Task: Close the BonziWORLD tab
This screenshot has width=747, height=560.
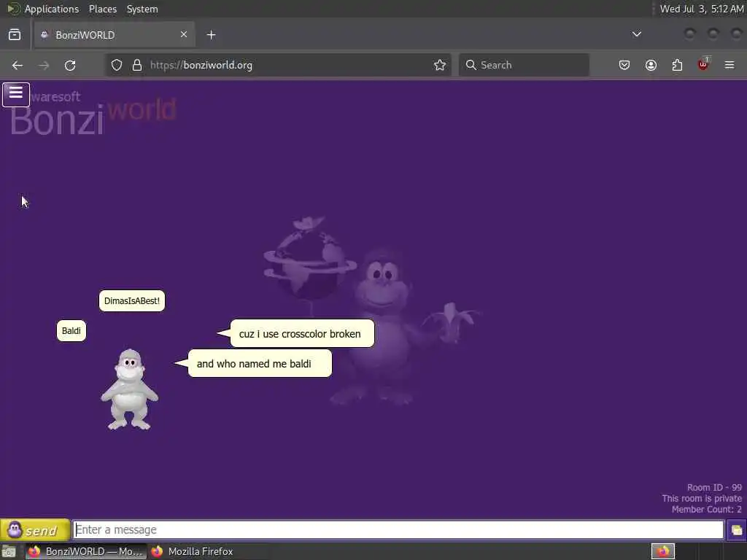Action: pos(184,34)
